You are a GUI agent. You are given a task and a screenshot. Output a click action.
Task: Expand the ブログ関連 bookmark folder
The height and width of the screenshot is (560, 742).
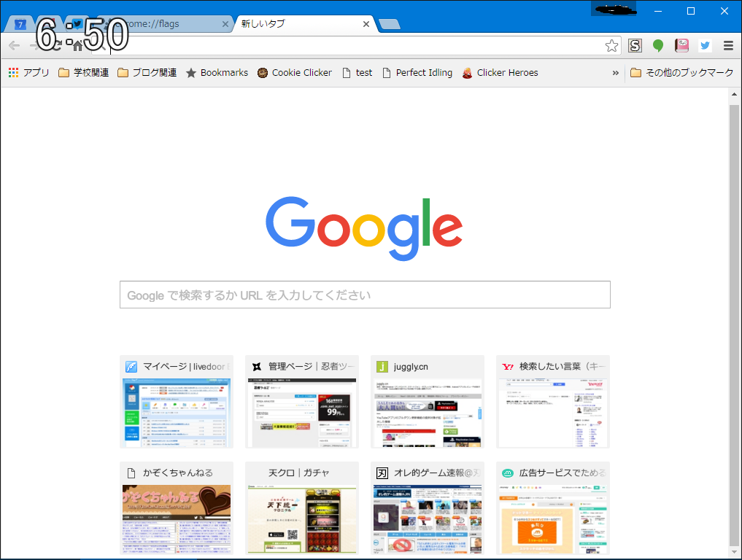click(x=147, y=72)
